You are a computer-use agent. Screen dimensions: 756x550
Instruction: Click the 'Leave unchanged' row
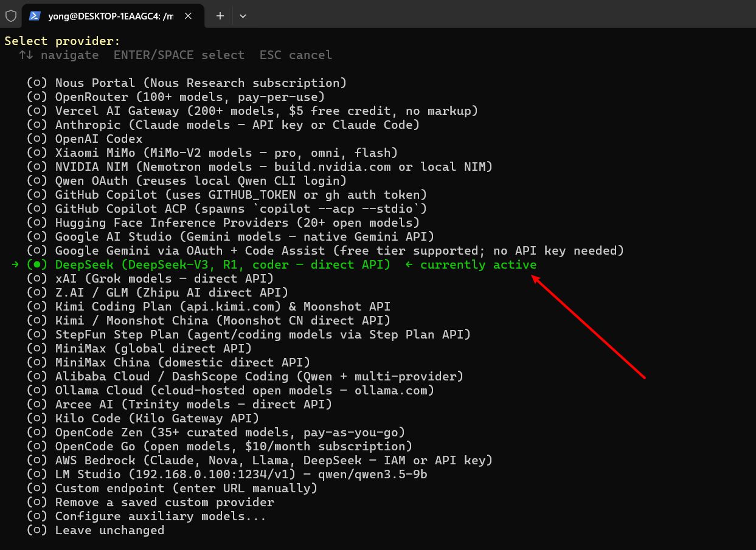[x=95, y=530]
